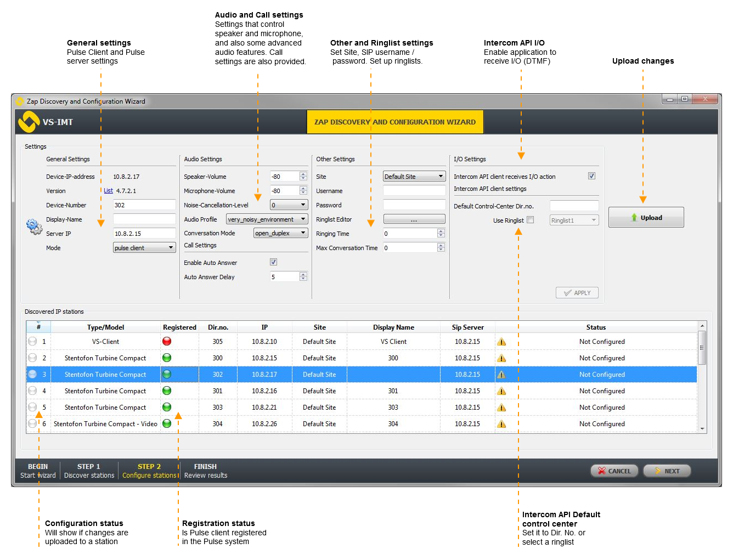Click the green registered indicator for station 300
The height and width of the screenshot is (560, 733).
tap(167, 358)
